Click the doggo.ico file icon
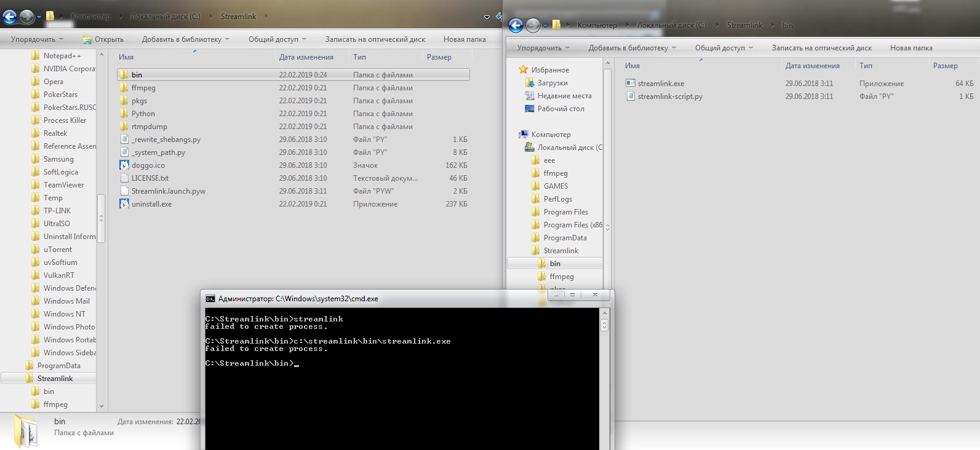The width and height of the screenshot is (980, 450). point(124,165)
